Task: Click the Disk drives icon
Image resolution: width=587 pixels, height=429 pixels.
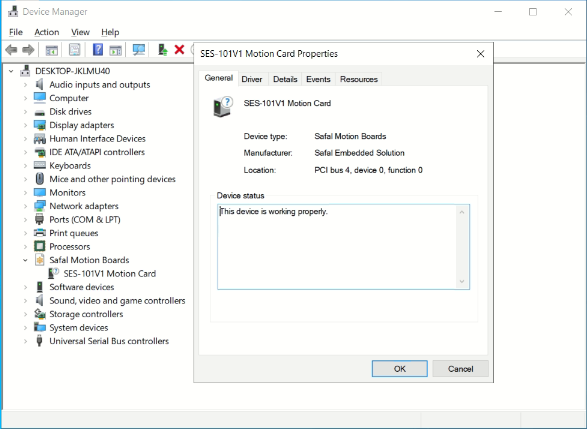Action: pyautogui.click(x=40, y=112)
